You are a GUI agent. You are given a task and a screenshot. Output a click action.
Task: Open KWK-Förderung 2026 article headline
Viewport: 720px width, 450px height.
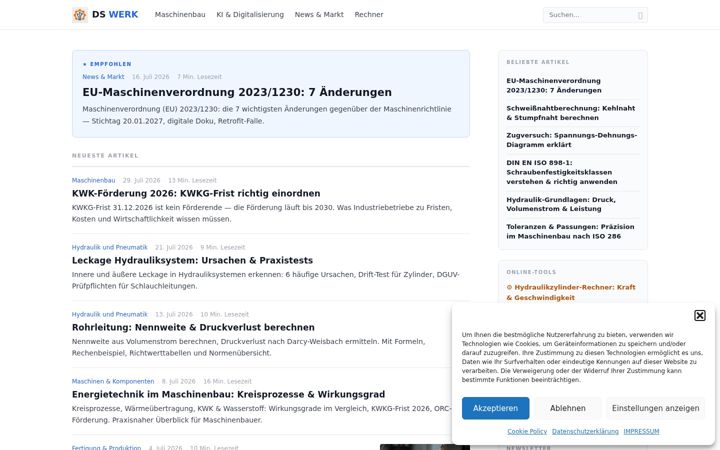[x=196, y=193]
